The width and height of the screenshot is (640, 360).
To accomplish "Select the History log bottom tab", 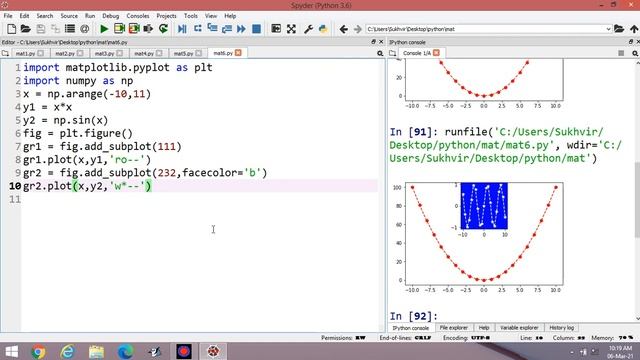I will click(x=562, y=328).
